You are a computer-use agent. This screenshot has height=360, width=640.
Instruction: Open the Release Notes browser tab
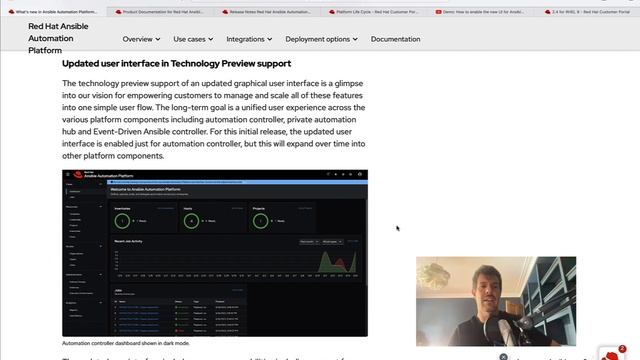pos(267,12)
